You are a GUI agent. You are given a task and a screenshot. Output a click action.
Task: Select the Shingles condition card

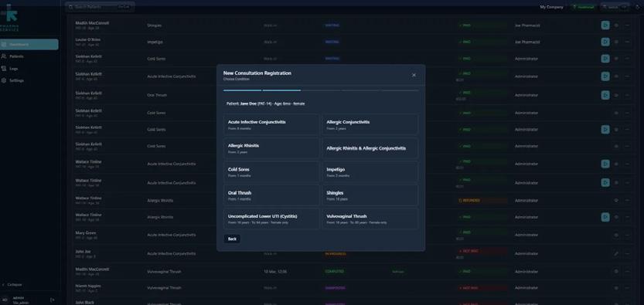coord(370,195)
